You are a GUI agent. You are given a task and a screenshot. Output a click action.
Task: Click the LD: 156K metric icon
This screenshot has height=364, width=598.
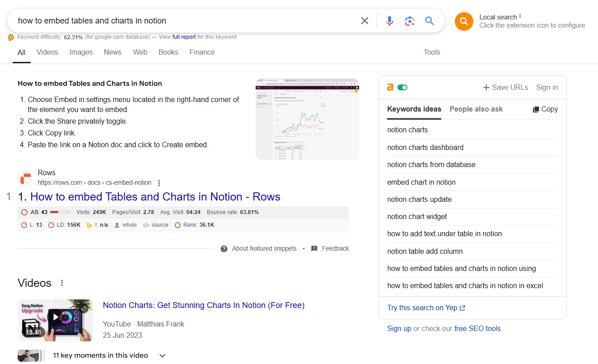click(x=51, y=225)
